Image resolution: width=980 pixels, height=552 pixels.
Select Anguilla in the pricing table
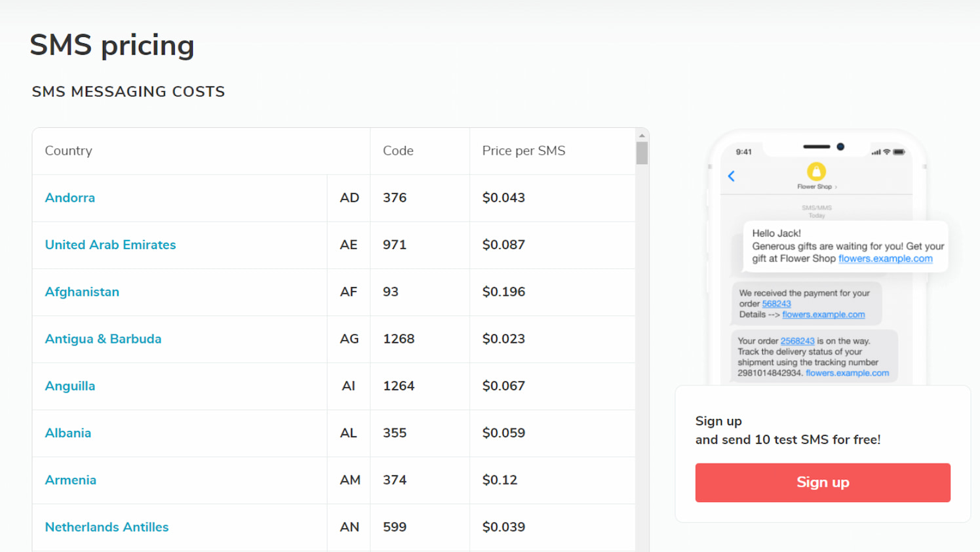click(x=69, y=386)
